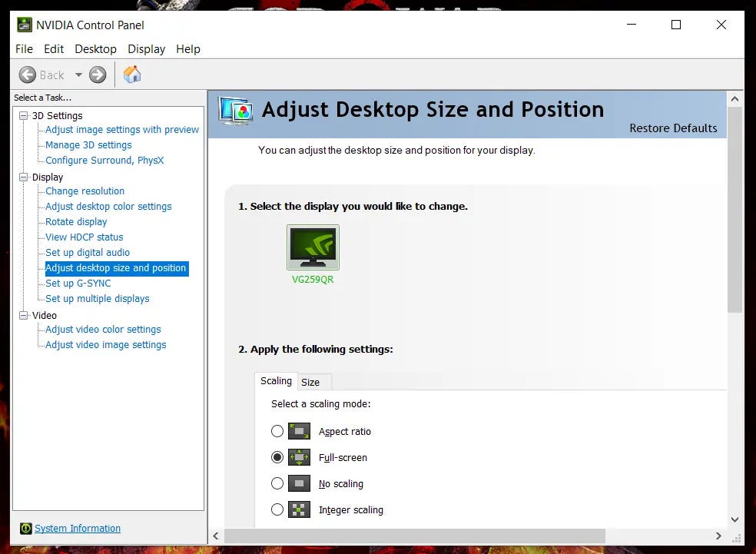Open Adjust video image settings

(105, 345)
